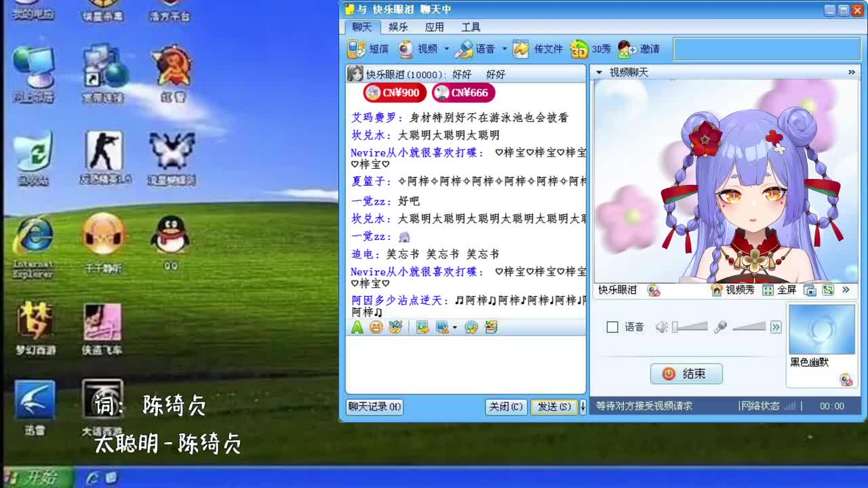Screen dimensions: 868x488
Task: Expand audio settings chevron after mic slider
Action: click(776, 327)
